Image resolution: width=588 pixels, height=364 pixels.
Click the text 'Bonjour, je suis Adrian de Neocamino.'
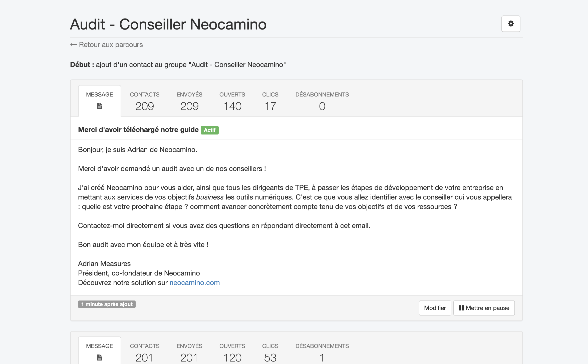pos(138,150)
